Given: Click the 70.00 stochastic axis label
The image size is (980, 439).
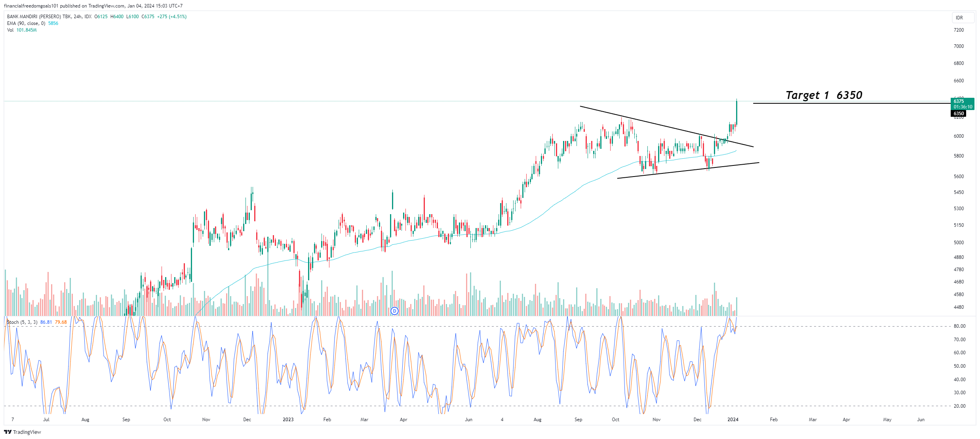Looking at the screenshot, I should (959, 340).
